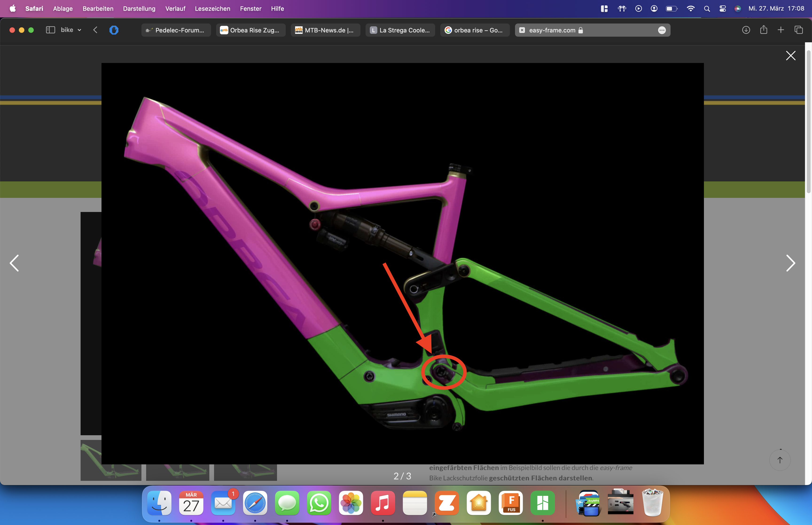Switch to MTB-News.de tab
The image size is (812, 525).
point(325,30)
